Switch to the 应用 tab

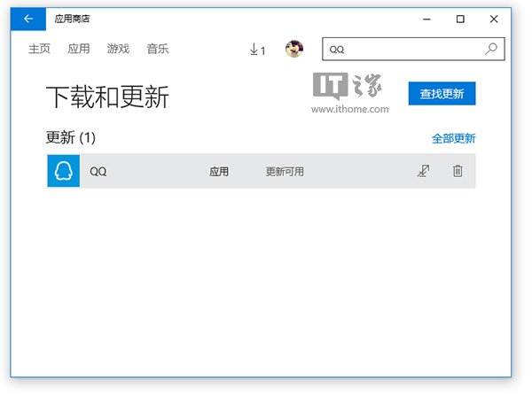click(79, 49)
